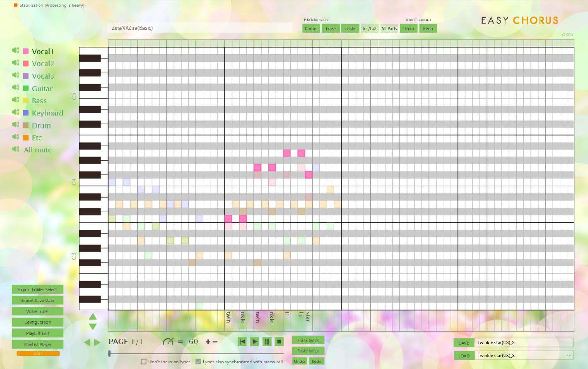Screen dimensions: 588x369
Task: Click the playback position slider
Action: [109, 353]
